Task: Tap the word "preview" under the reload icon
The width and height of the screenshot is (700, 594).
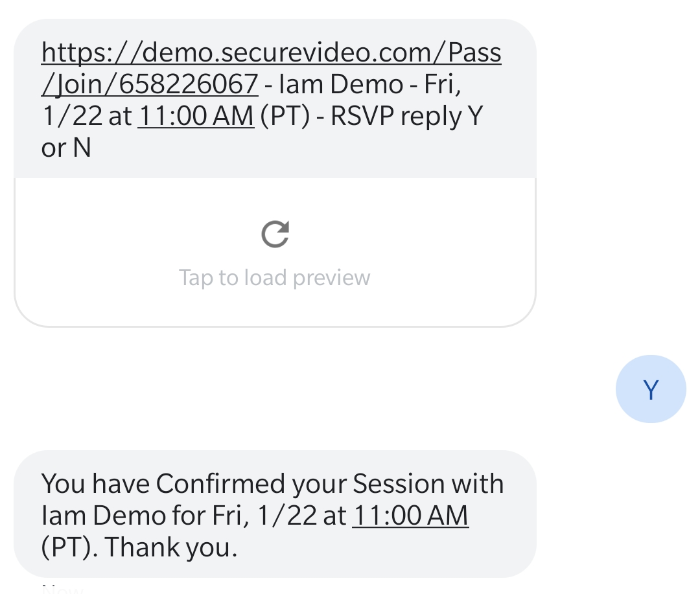Action: [331, 277]
